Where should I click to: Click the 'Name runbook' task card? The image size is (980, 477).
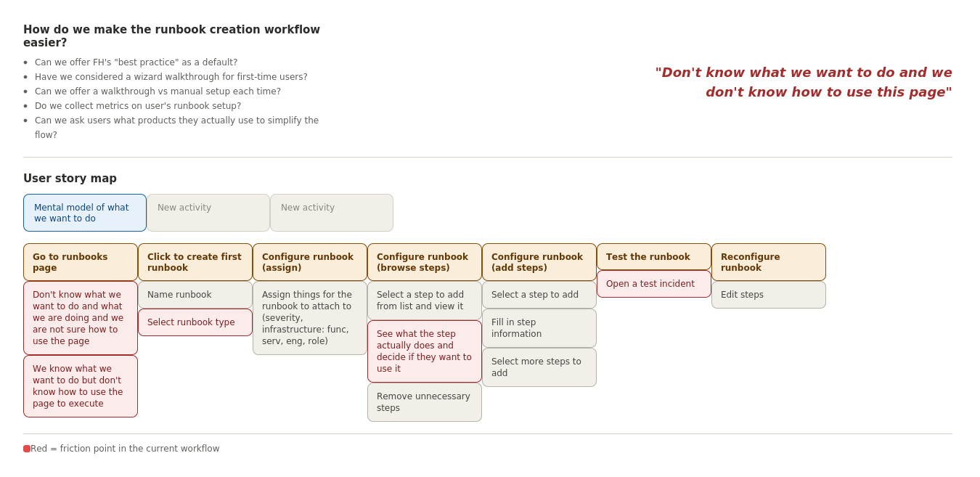195,295
